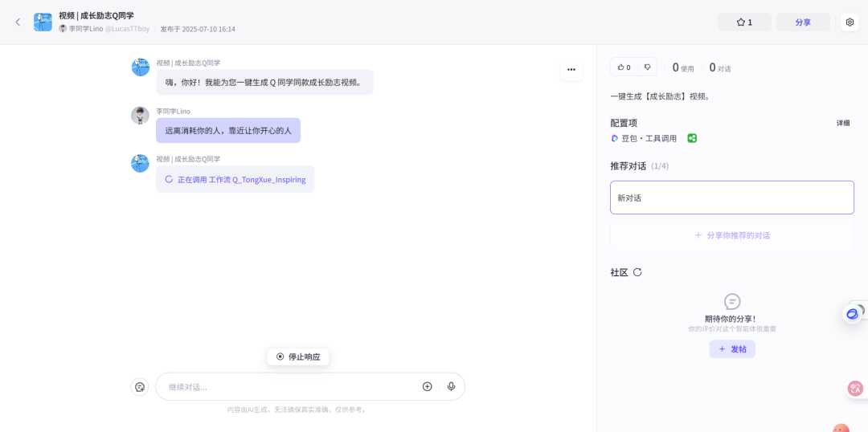
Task: Focus the 继续对话 input field
Action: click(291, 387)
